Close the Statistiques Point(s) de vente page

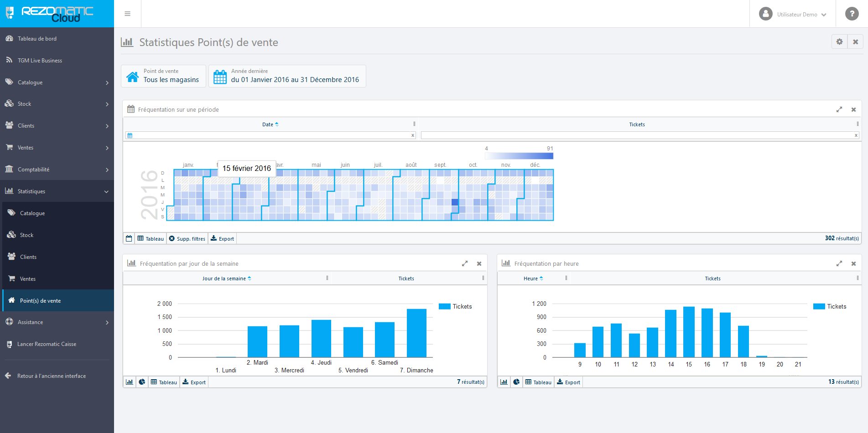coord(855,41)
